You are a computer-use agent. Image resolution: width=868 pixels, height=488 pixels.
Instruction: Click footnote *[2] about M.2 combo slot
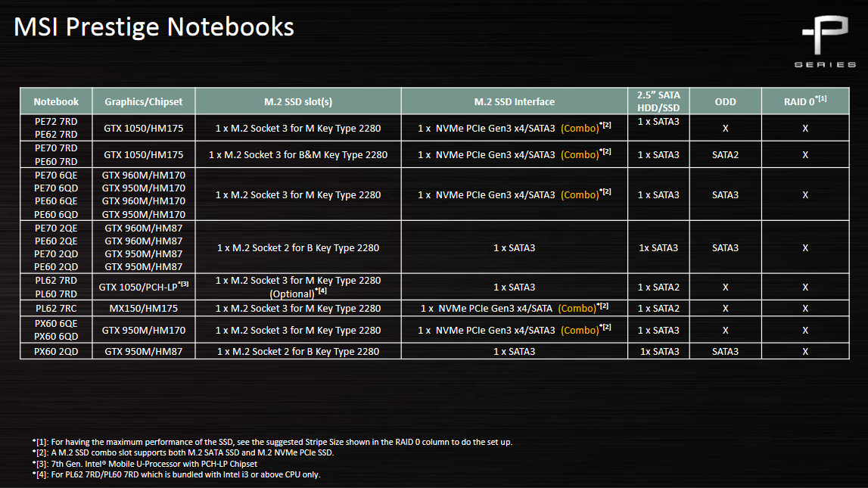tap(182, 452)
